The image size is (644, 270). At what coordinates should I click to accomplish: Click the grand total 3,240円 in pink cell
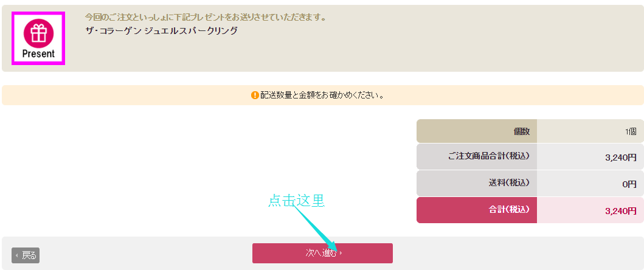(x=620, y=211)
